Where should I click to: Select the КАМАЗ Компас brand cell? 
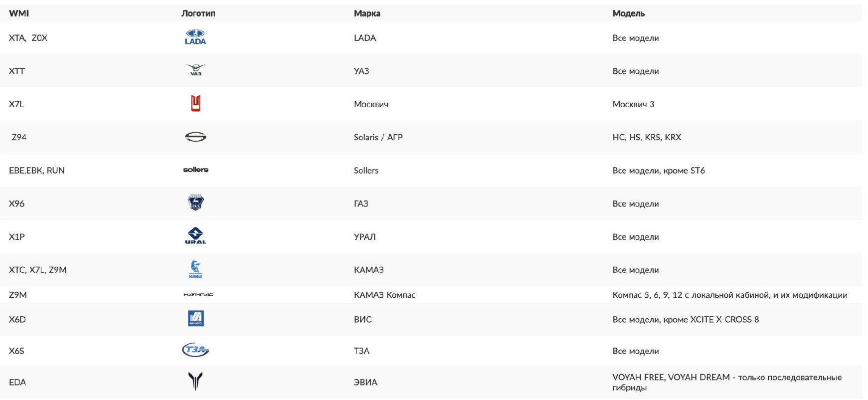[384, 295]
